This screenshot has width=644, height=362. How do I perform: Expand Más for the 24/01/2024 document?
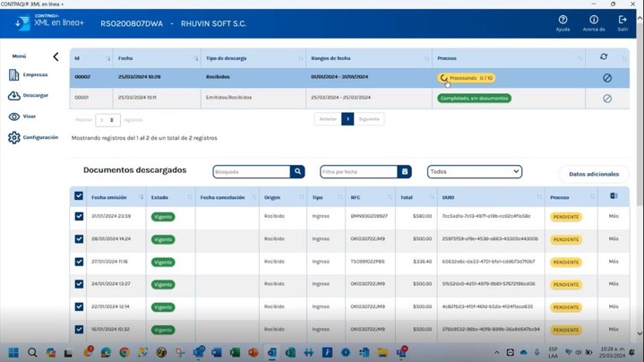tap(614, 284)
